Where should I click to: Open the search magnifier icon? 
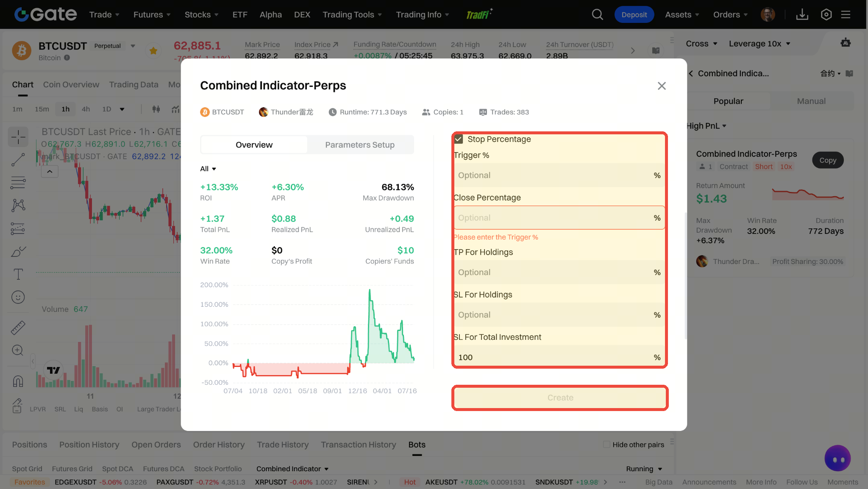(x=597, y=14)
